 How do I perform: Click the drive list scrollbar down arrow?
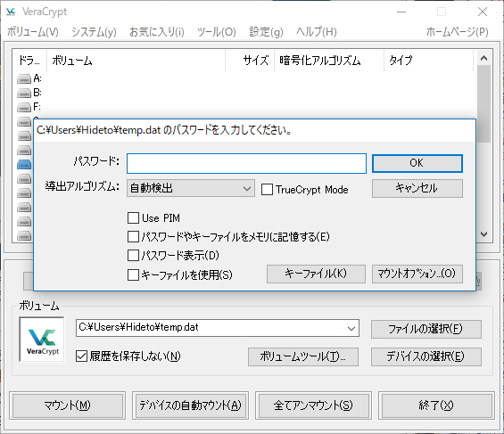coord(483,234)
